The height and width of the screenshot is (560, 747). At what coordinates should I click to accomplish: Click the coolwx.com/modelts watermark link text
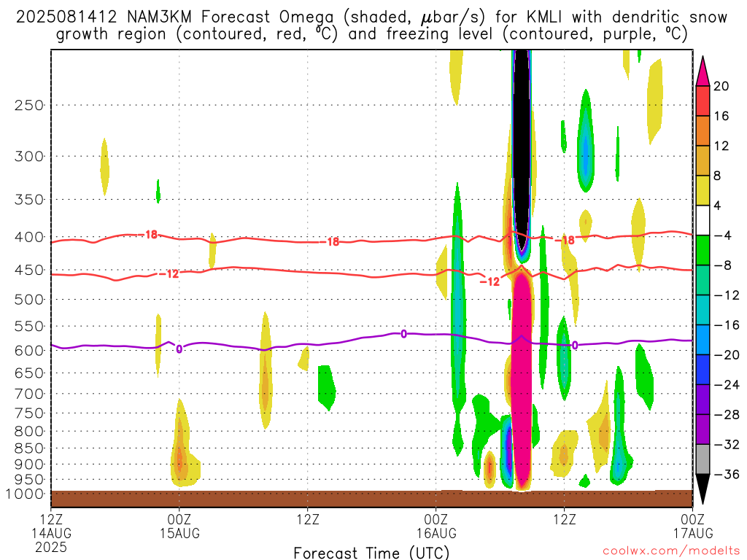tap(671, 551)
